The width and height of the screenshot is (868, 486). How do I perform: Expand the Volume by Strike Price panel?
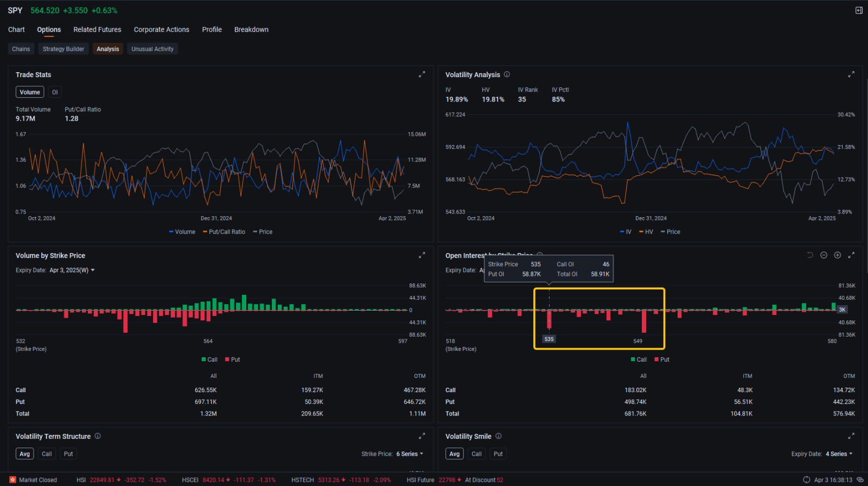tap(422, 255)
